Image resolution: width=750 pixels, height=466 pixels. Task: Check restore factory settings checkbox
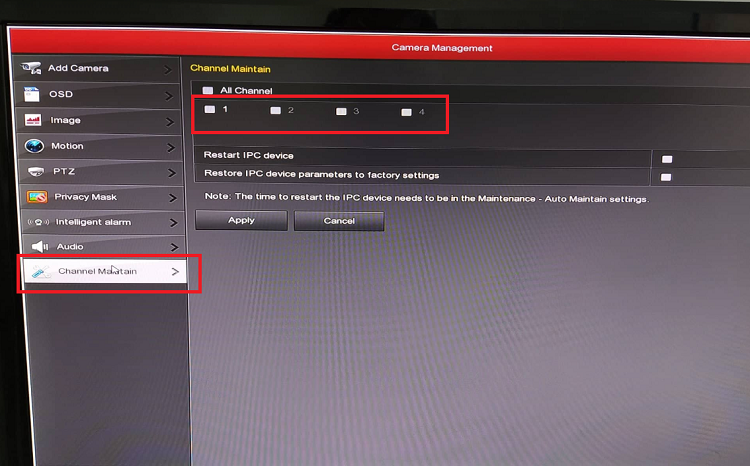665,177
